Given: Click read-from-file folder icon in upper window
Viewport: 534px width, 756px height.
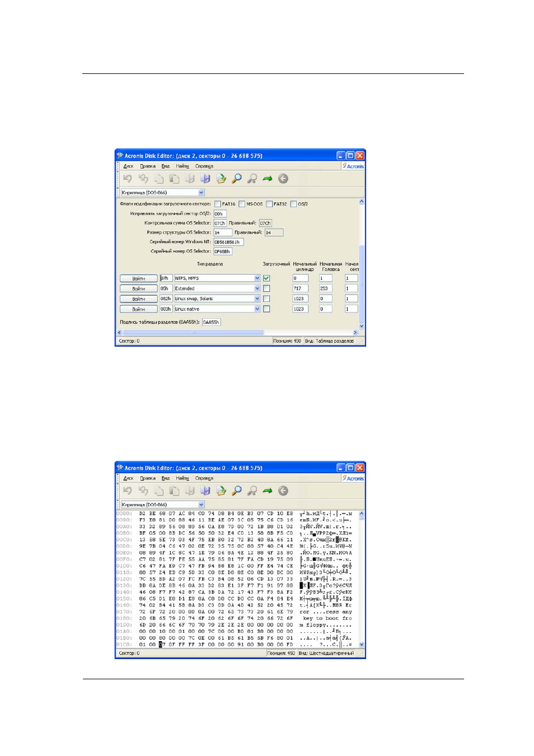Looking at the screenshot, I should point(221,179).
